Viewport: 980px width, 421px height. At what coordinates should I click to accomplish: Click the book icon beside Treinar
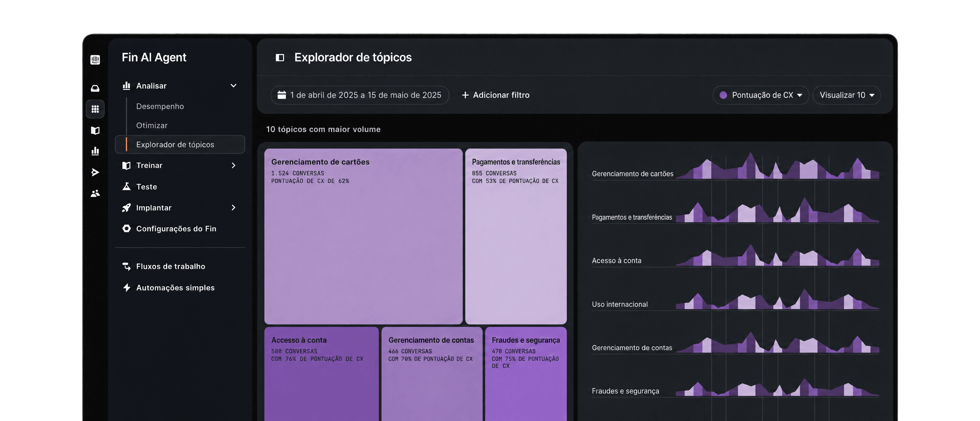(126, 165)
